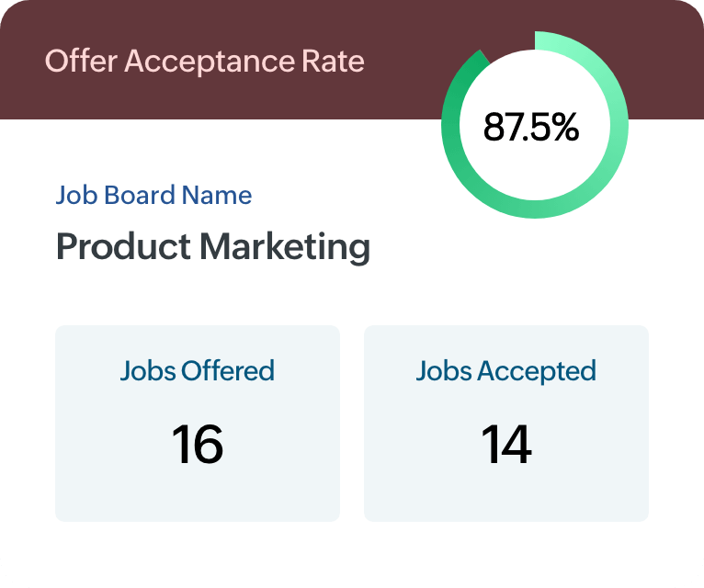Click the Job Board Name label
The image size is (704, 588).
pos(153,196)
